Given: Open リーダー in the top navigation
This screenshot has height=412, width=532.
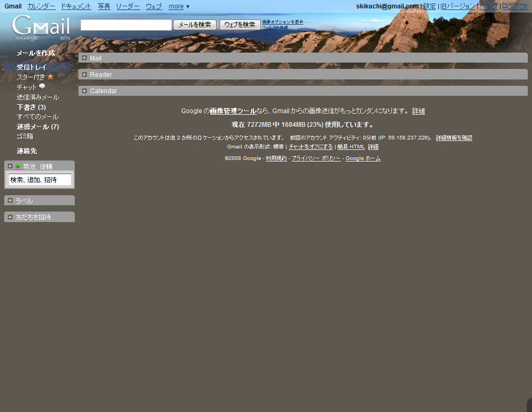Looking at the screenshot, I should point(128,6).
